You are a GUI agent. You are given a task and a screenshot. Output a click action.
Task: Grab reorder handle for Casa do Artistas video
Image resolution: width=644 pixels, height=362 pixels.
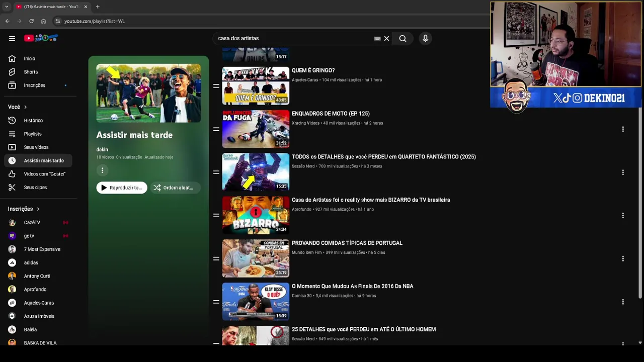click(x=216, y=215)
